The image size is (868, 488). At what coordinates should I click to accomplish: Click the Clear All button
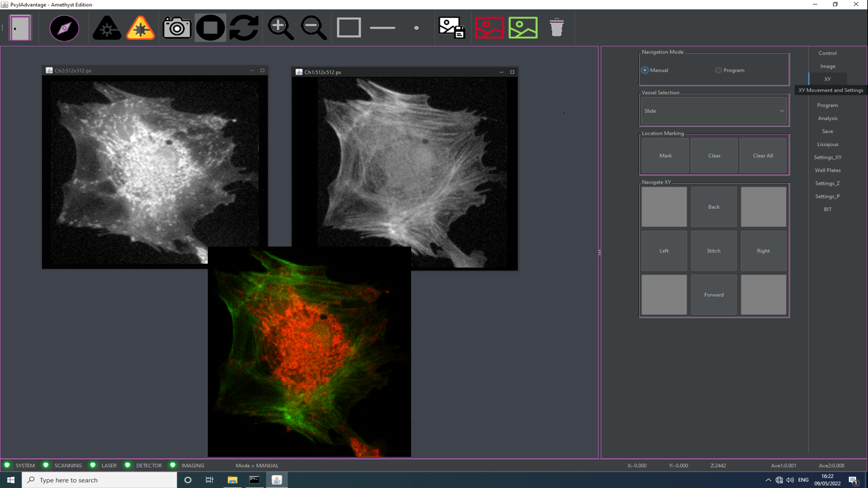tap(763, 156)
